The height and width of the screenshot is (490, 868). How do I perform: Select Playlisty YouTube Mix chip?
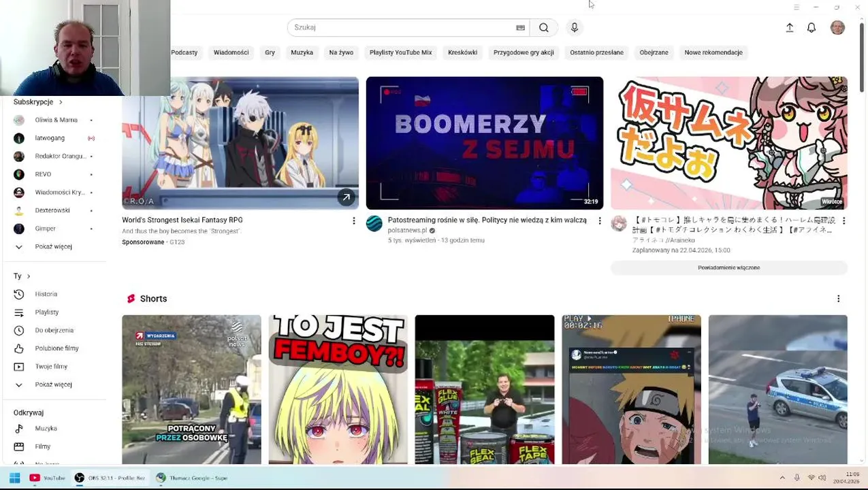(x=400, y=52)
